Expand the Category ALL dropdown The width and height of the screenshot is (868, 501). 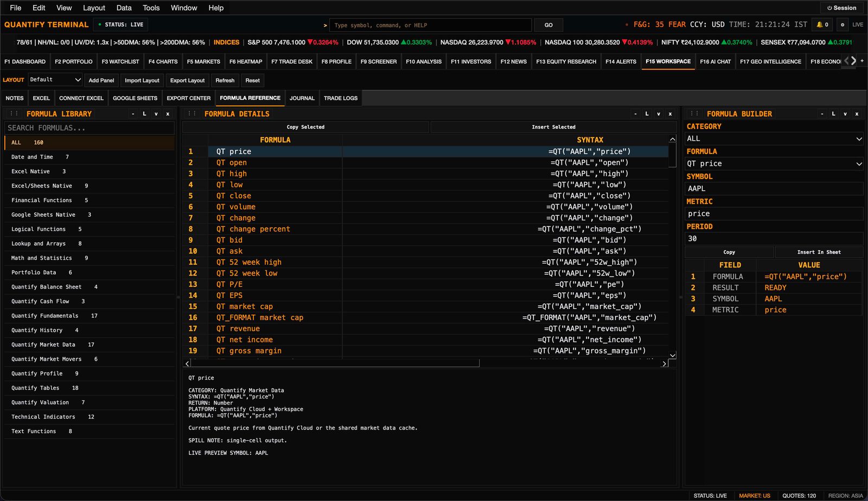pyautogui.click(x=774, y=139)
